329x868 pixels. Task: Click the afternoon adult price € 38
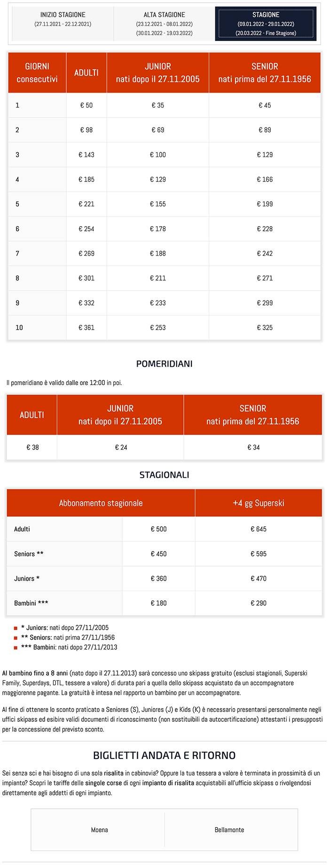(32, 447)
